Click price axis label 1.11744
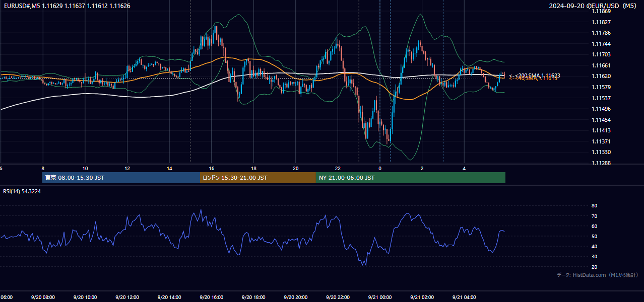644x302 pixels. [x=602, y=44]
